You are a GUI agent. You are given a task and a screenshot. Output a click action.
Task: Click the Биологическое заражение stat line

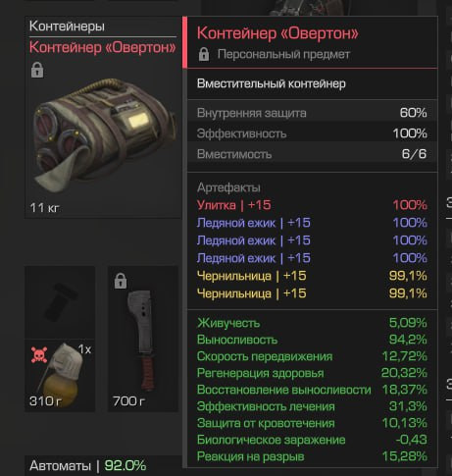(x=312, y=440)
